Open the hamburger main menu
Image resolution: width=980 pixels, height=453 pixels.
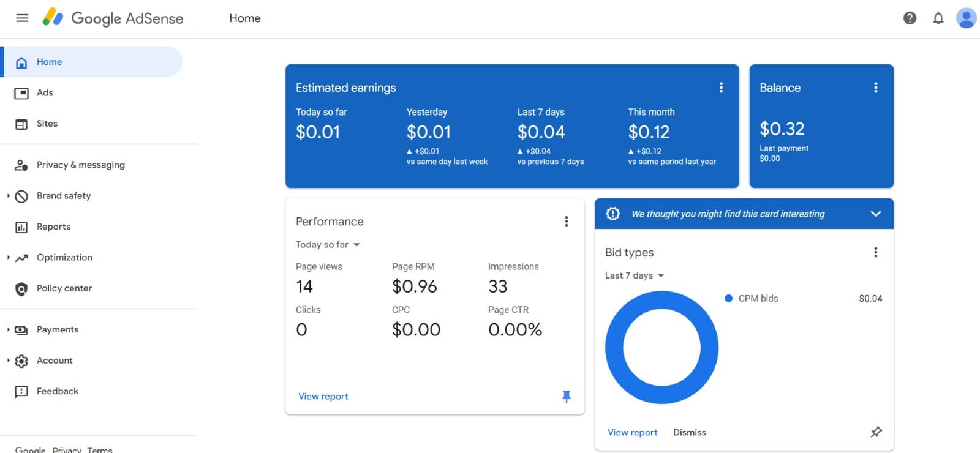click(22, 18)
